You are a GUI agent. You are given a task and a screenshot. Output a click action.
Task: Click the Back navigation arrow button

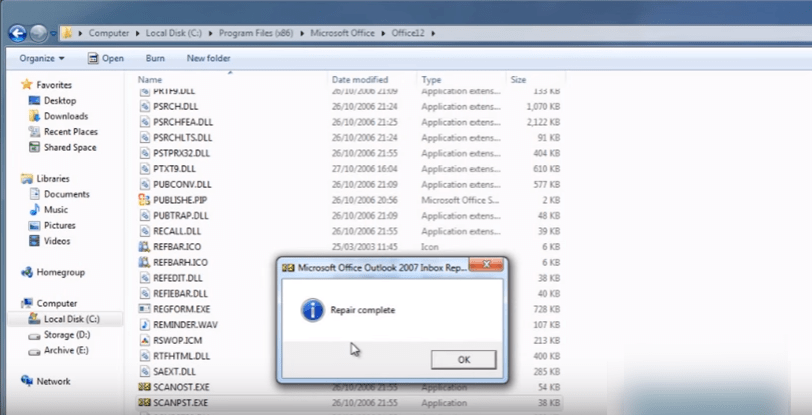pos(18,34)
